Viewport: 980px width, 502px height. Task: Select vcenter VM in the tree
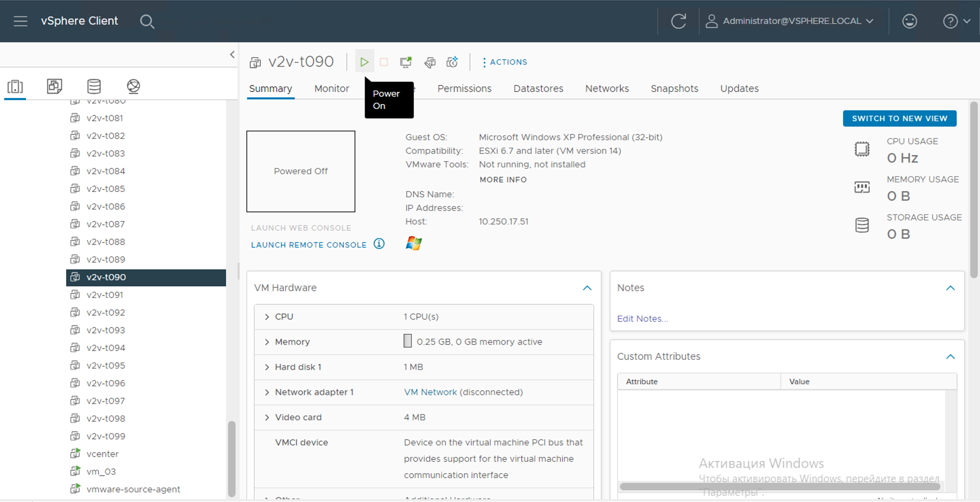click(x=102, y=454)
